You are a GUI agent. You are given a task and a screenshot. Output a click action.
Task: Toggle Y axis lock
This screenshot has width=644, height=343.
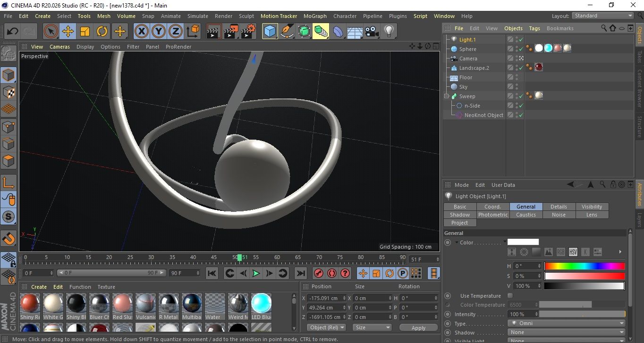(x=159, y=32)
